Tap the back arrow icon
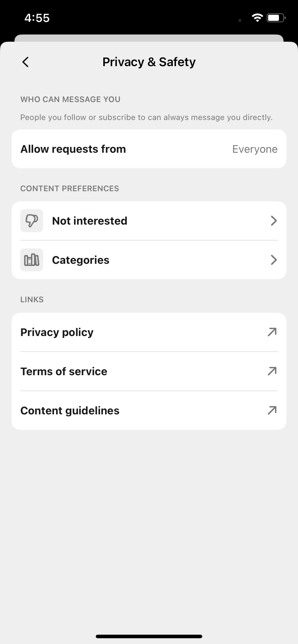This screenshot has height=644, width=298. (x=25, y=62)
